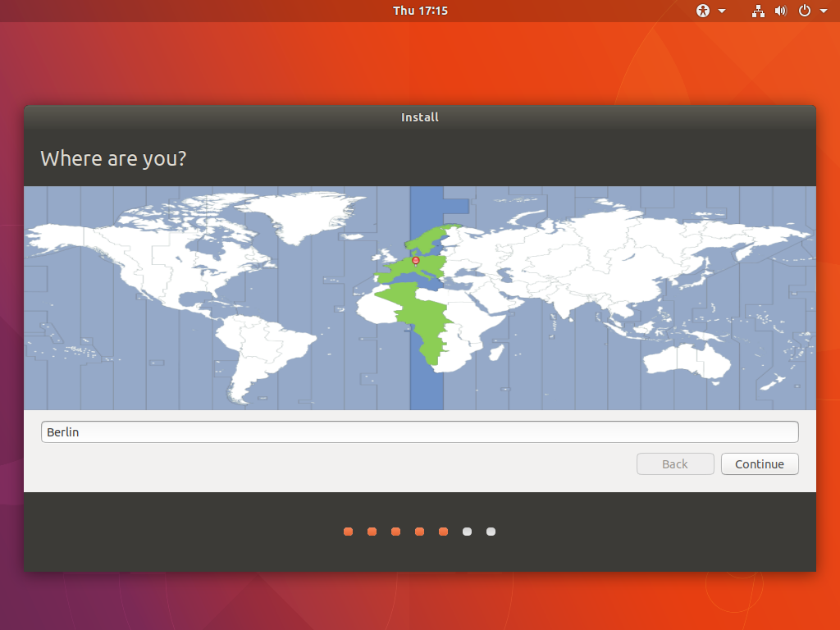Open the Thu 17:15 clock menu
The image size is (840, 630).
[x=420, y=11]
